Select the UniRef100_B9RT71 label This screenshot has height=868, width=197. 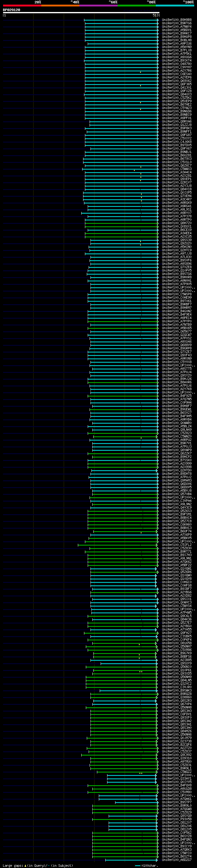[177, 551]
